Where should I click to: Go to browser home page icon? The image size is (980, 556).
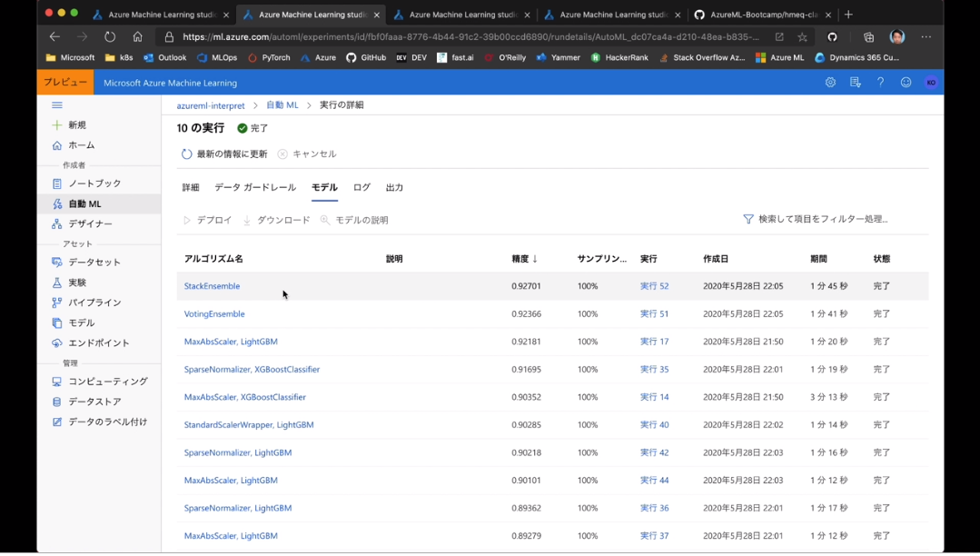pyautogui.click(x=137, y=37)
